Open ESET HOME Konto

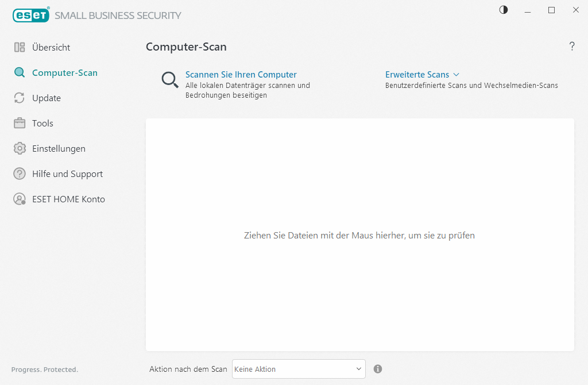pyautogui.click(x=69, y=199)
